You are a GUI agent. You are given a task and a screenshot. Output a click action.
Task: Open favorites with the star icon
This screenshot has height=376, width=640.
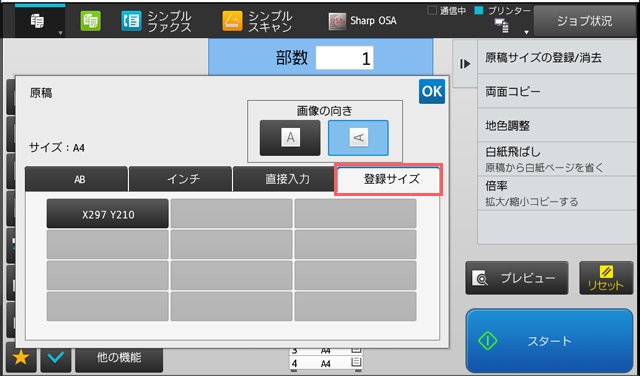21,358
